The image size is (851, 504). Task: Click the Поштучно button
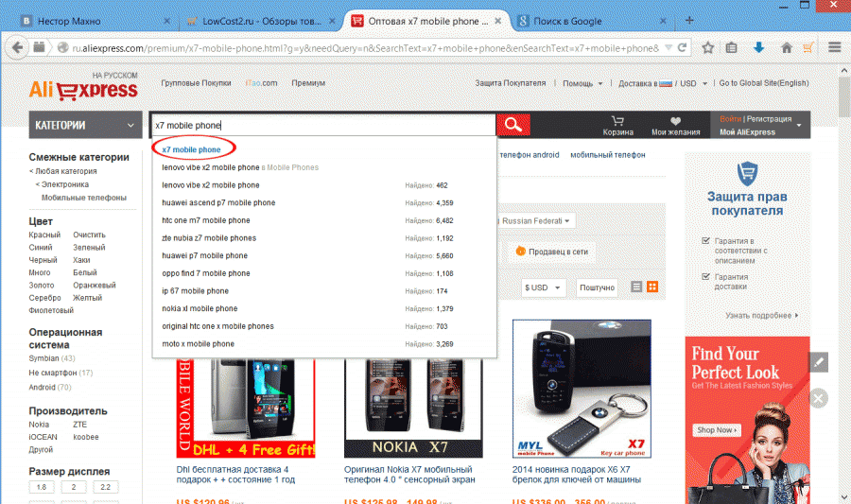597,287
